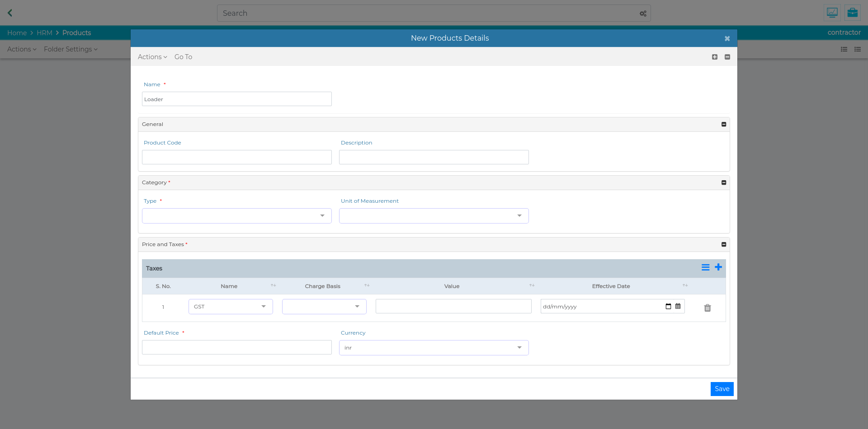
Task: Open the Type dropdown
Action: [x=237, y=216]
